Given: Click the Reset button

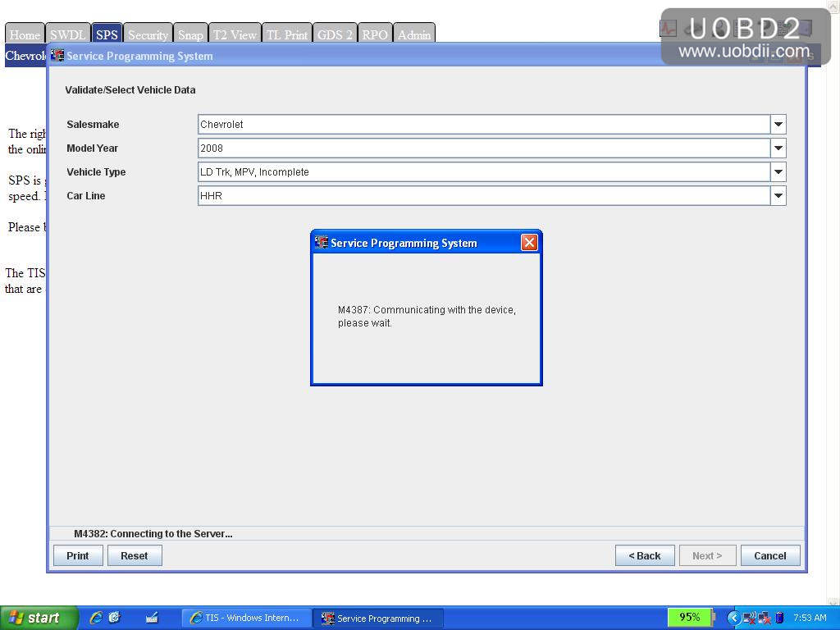Looking at the screenshot, I should (x=134, y=555).
